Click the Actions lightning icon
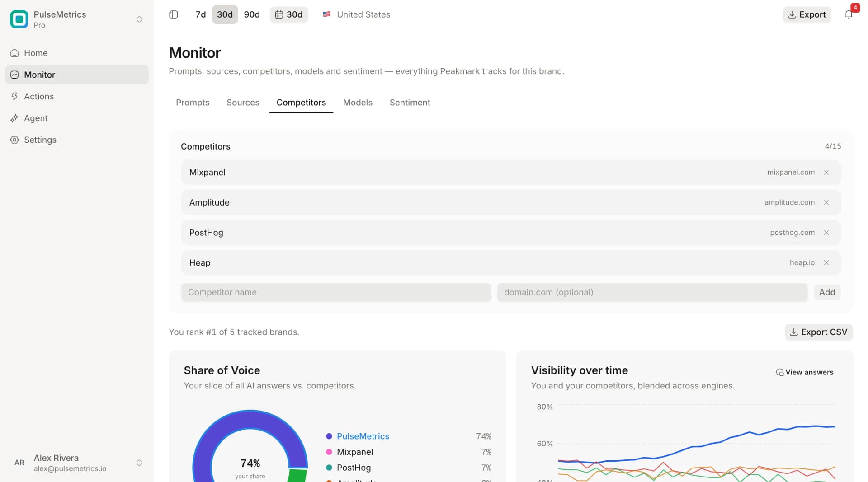 [x=14, y=96]
